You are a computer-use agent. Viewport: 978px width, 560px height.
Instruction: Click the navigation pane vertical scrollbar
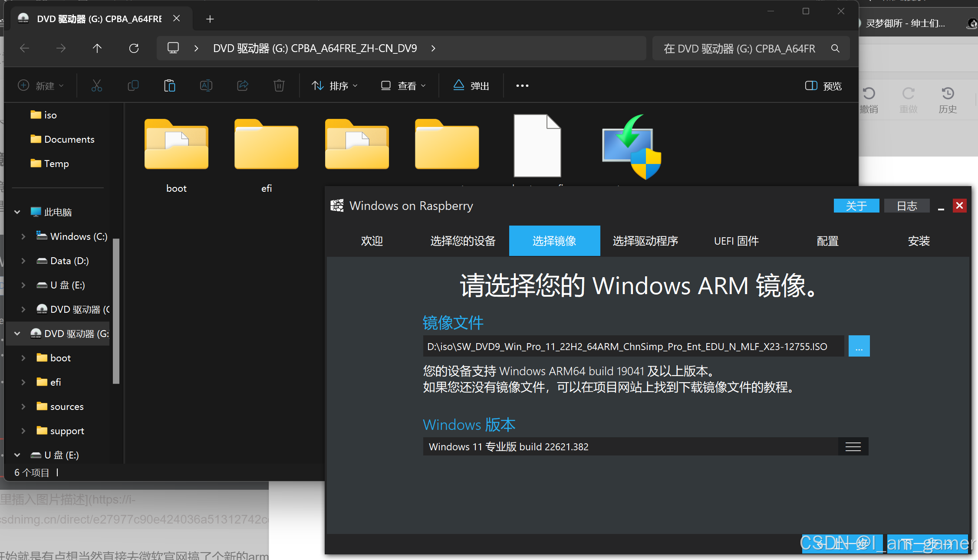116,310
